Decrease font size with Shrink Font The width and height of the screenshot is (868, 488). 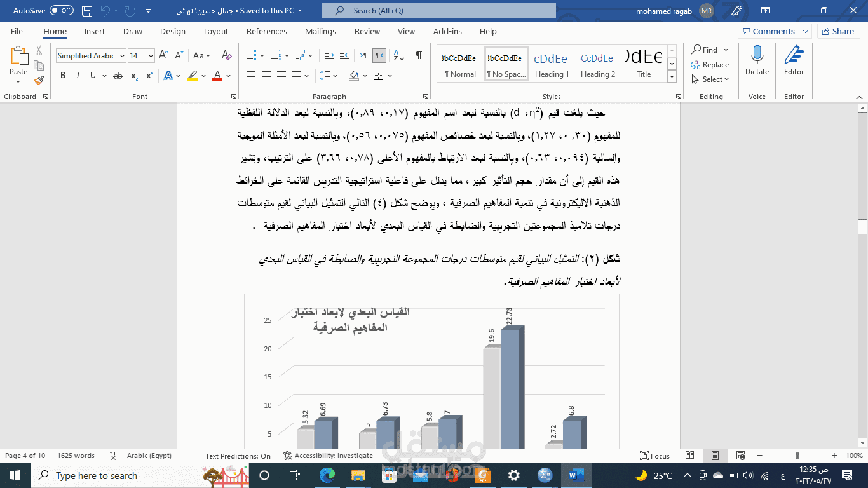pyautogui.click(x=179, y=55)
